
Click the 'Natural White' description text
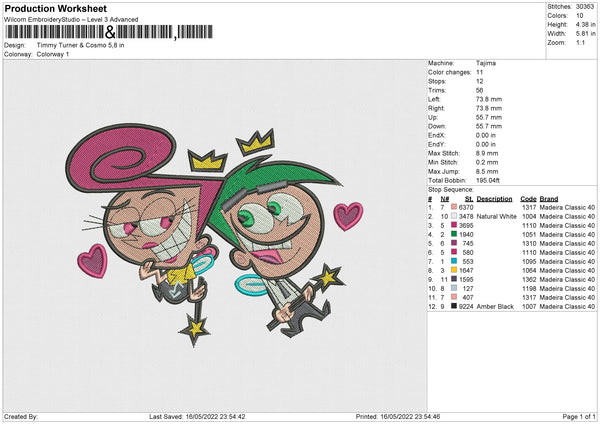(497, 216)
